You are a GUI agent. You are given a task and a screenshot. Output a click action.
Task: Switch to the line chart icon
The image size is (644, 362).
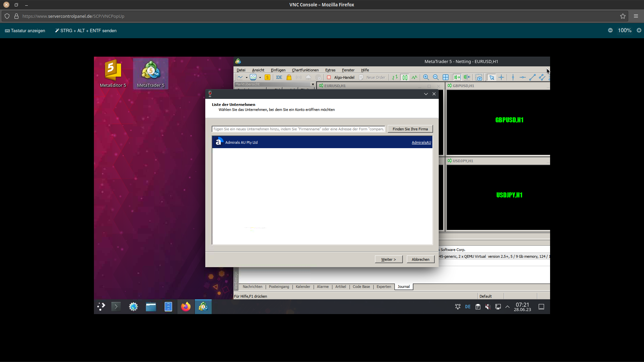click(x=415, y=77)
